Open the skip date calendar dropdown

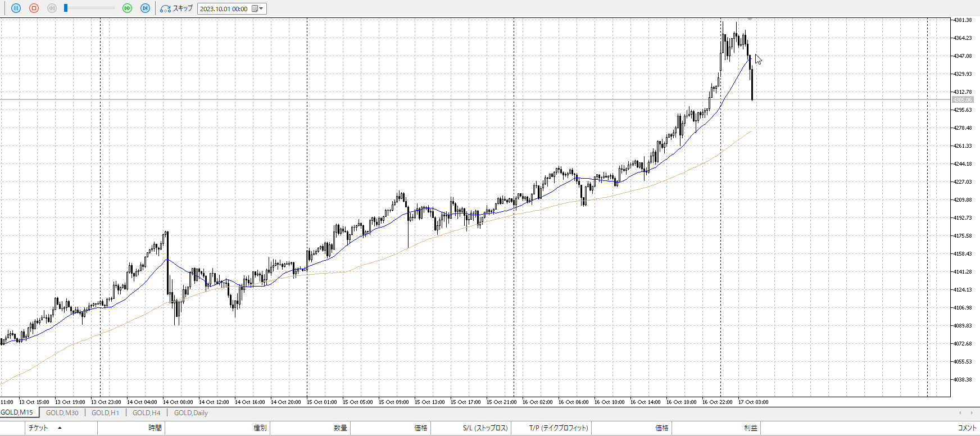click(258, 9)
